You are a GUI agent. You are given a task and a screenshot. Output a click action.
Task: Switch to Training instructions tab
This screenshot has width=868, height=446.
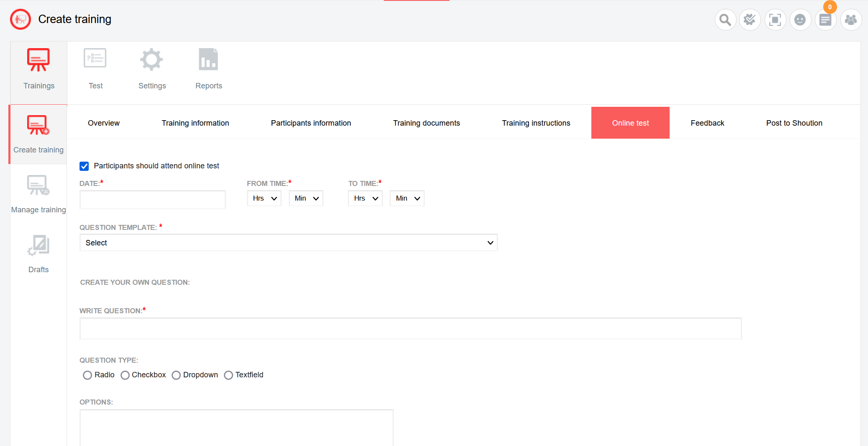(x=536, y=123)
